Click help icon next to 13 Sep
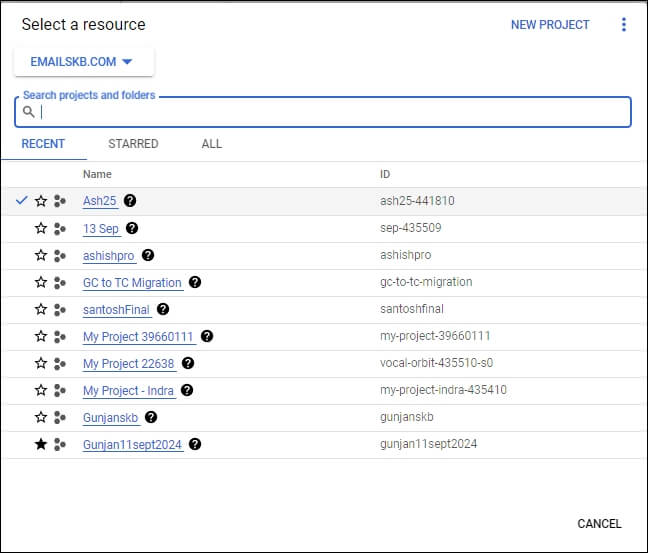Screen dimensions: 648x553 pyautogui.click(x=132, y=228)
